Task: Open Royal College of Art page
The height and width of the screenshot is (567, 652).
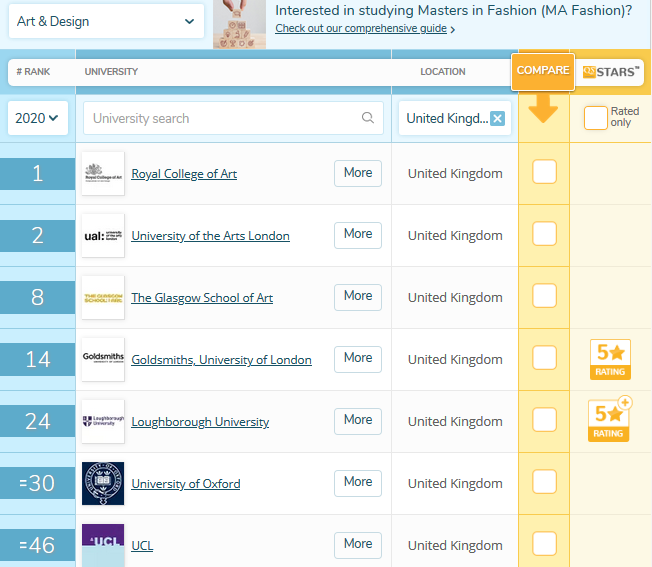Action: pyautogui.click(x=184, y=174)
